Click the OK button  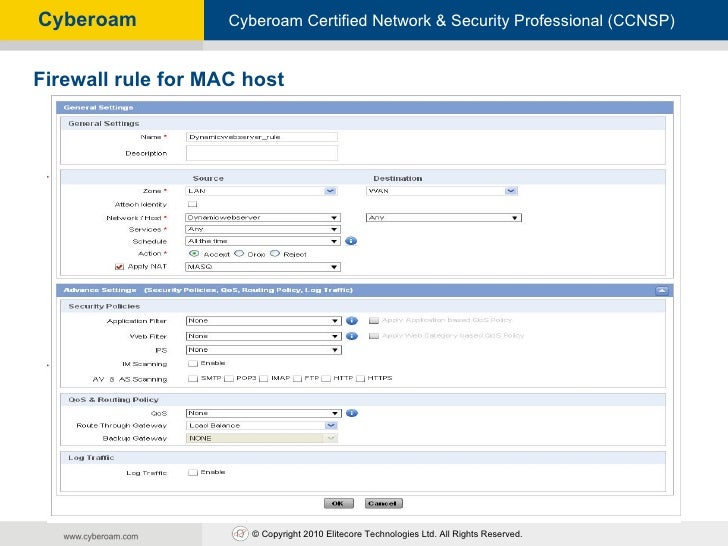337,503
